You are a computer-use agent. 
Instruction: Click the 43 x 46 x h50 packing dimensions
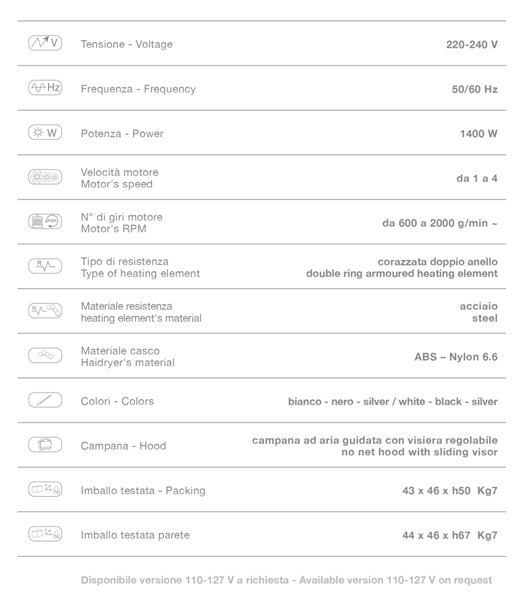[436, 491]
